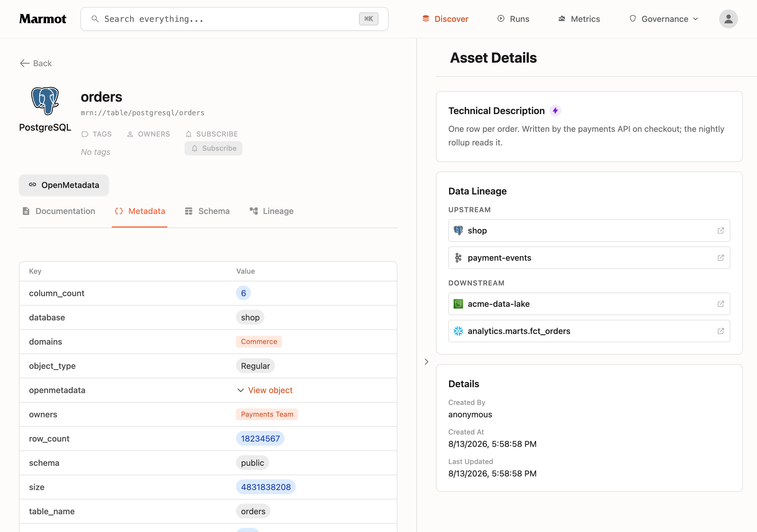Switch to the Lineage tab
The width and height of the screenshot is (757, 532).
[x=272, y=211]
